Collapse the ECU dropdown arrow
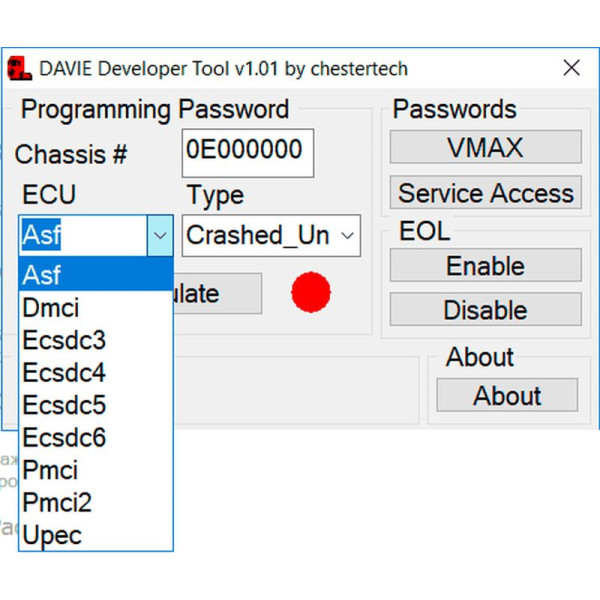Image resolution: width=600 pixels, height=600 pixels. (x=160, y=236)
